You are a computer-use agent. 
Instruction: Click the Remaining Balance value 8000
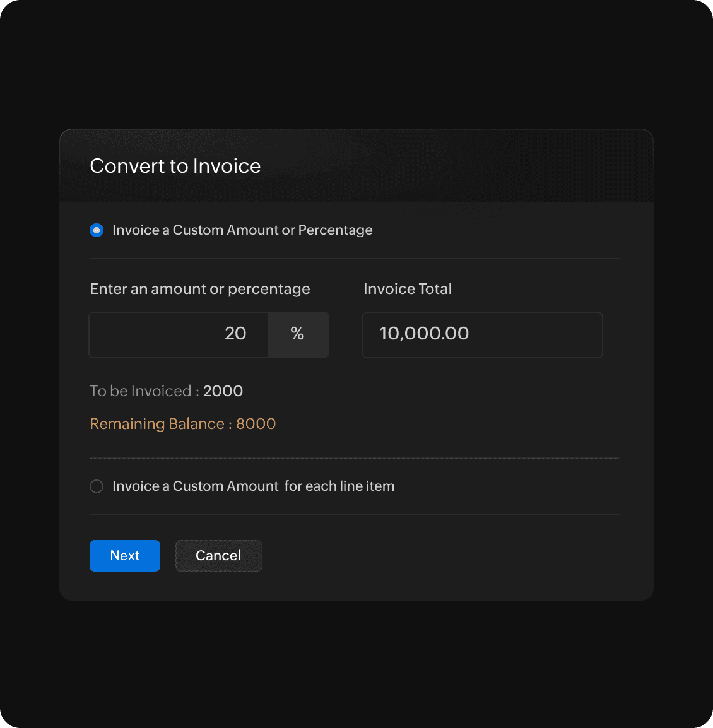pos(256,424)
